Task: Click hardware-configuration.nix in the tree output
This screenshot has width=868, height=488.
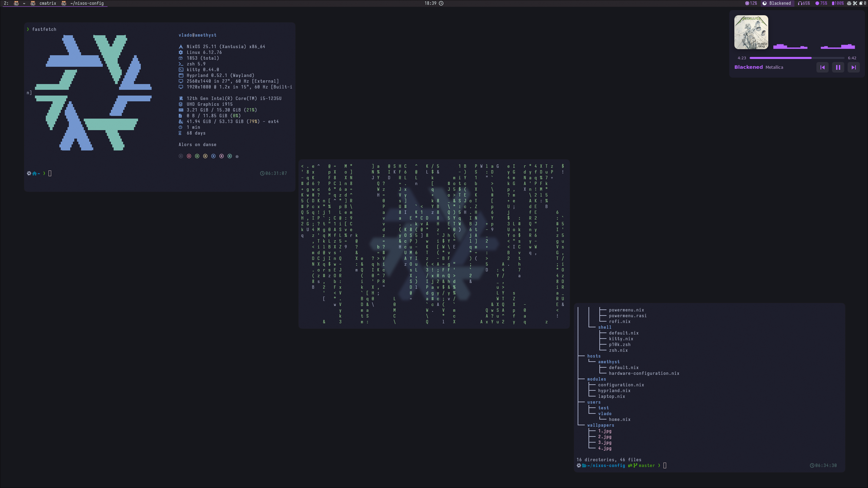Action: click(x=644, y=373)
